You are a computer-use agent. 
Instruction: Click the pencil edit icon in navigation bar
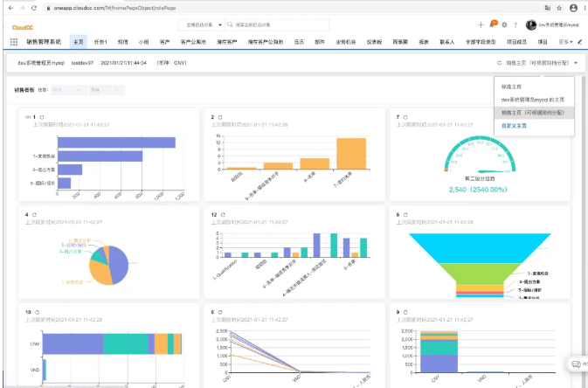[579, 41]
